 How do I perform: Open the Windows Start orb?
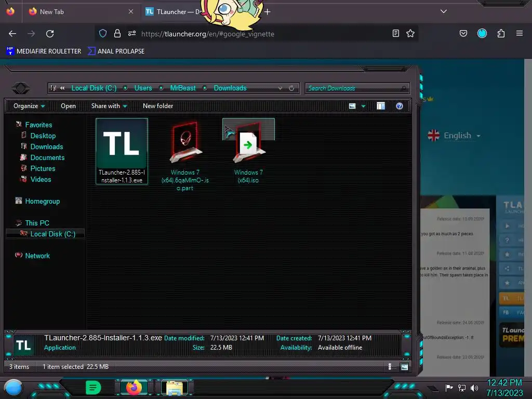(14, 388)
